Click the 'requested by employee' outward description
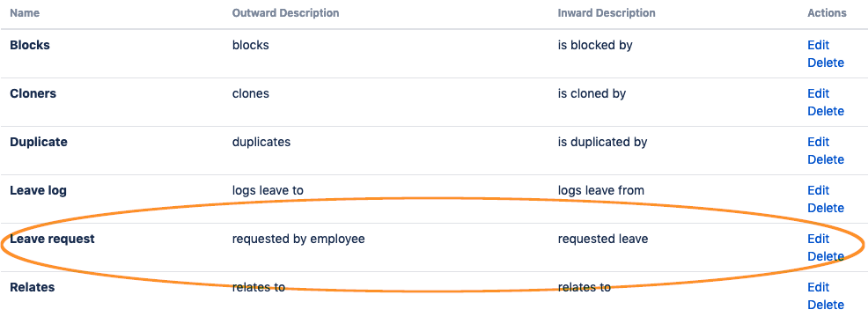868x317 pixels. (x=298, y=239)
